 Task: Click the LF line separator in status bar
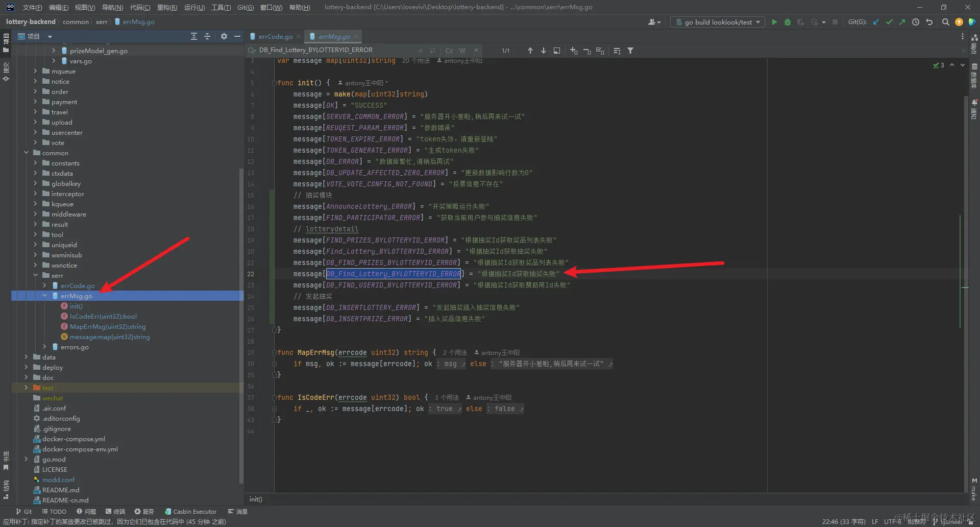(875, 521)
